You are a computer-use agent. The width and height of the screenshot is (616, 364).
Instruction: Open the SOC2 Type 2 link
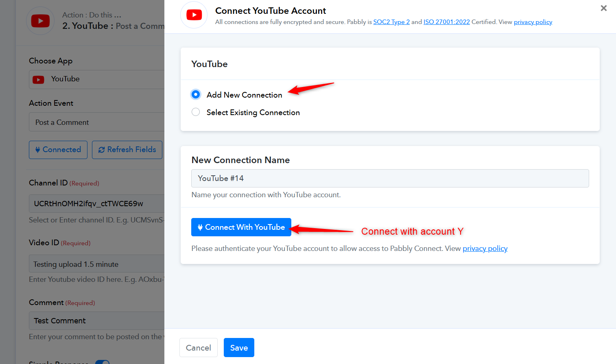pos(391,22)
